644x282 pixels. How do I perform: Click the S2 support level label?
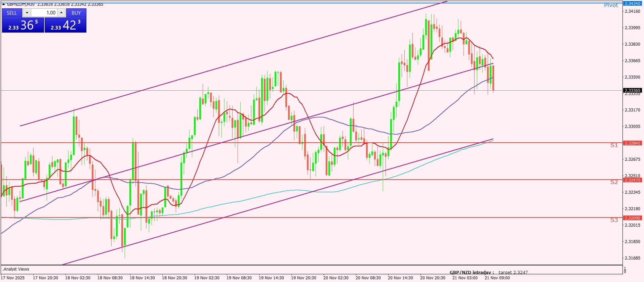614,182
